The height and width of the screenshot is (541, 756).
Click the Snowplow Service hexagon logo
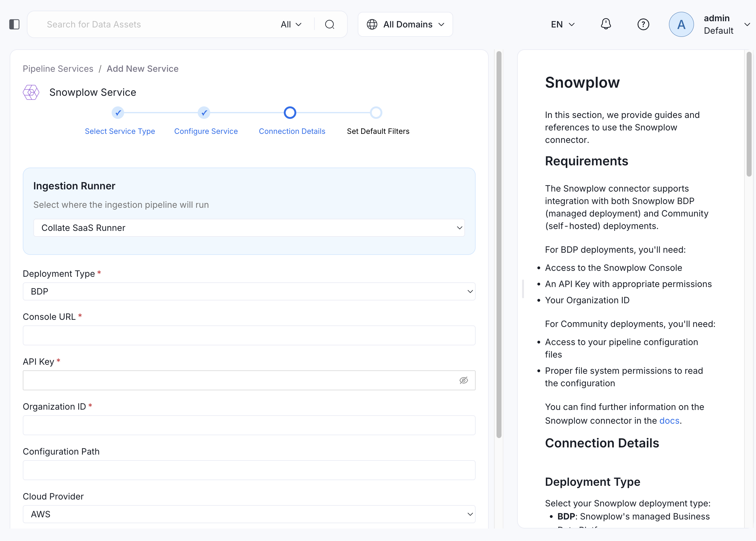tap(31, 92)
